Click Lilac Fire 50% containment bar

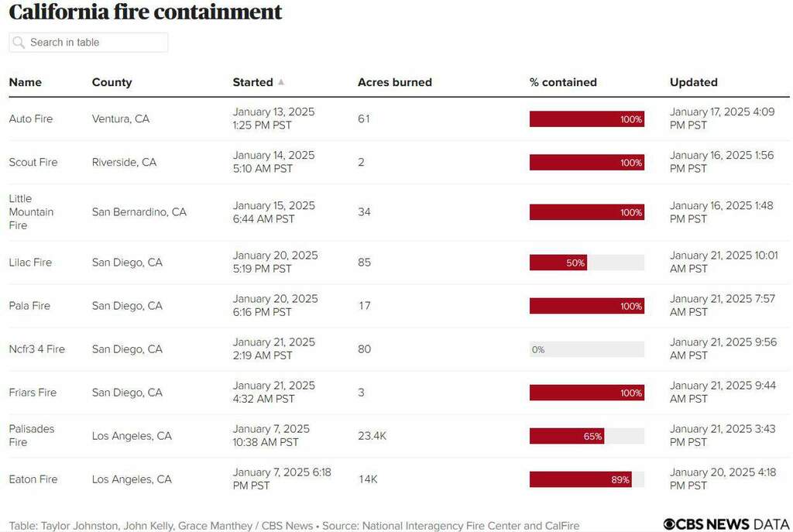coord(586,263)
